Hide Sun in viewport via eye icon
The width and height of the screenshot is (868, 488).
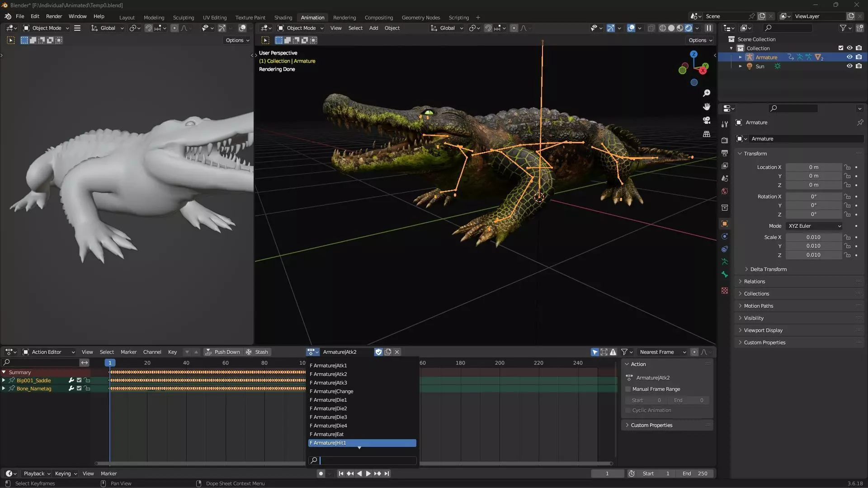point(849,66)
